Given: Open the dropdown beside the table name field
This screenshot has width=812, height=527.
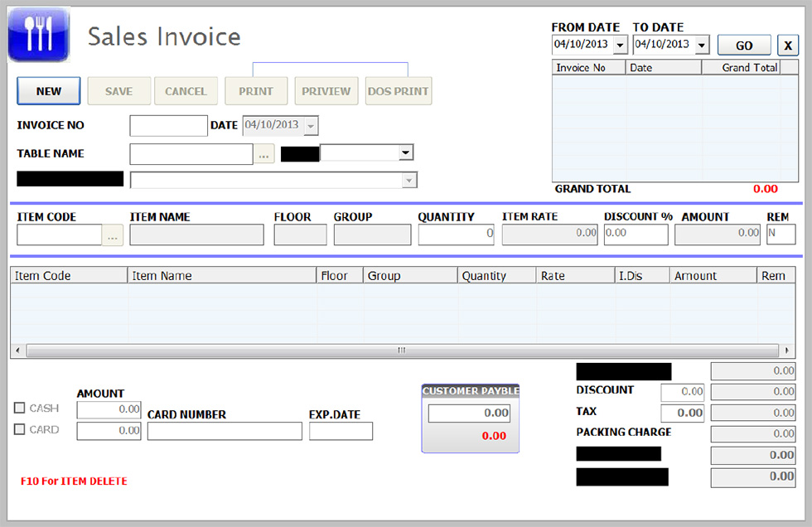Looking at the screenshot, I should [404, 153].
